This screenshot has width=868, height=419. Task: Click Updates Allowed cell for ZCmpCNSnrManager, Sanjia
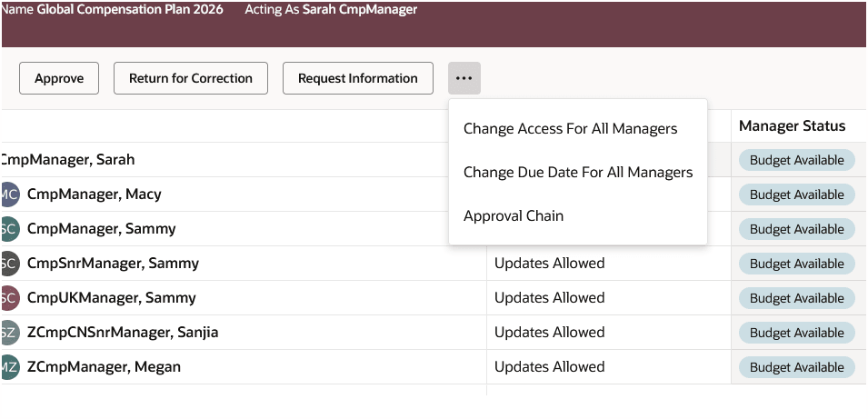pyautogui.click(x=549, y=333)
